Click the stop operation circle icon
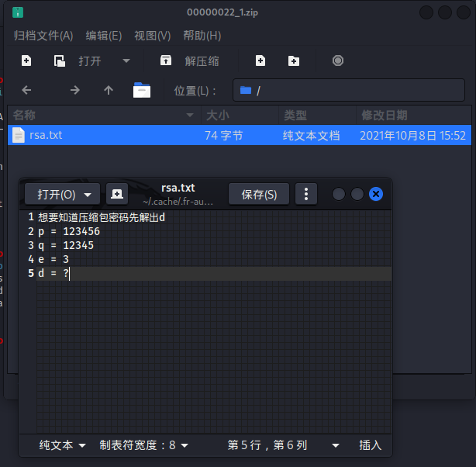The width and height of the screenshot is (476, 467). [x=338, y=61]
